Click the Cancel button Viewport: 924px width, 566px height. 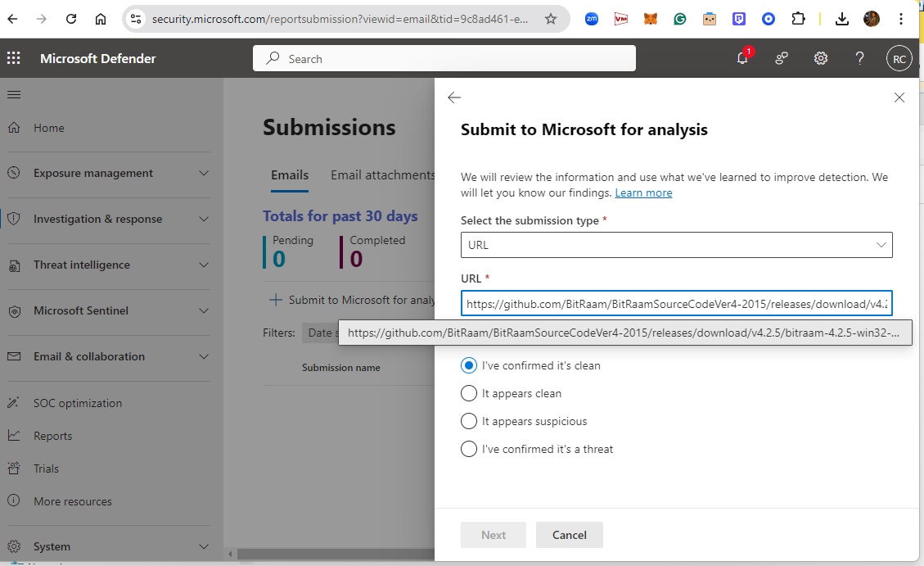pyautogui.click(x=570, y=535)
